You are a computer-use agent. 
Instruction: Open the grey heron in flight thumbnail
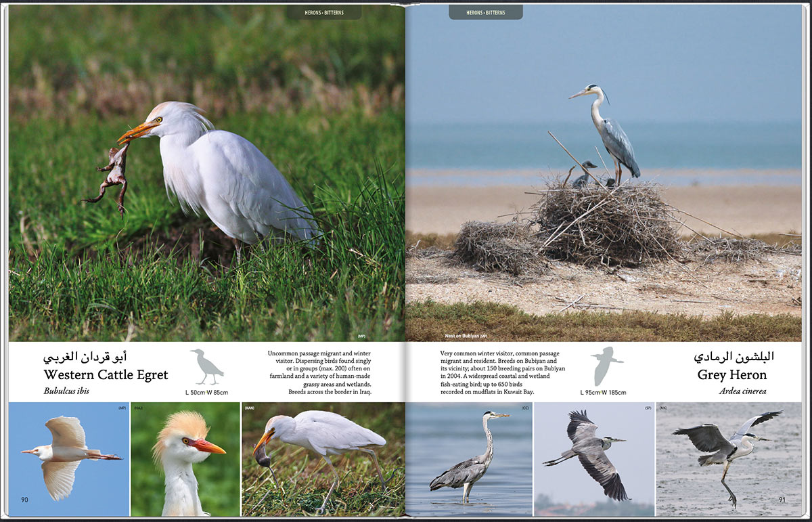coord(593,459)
